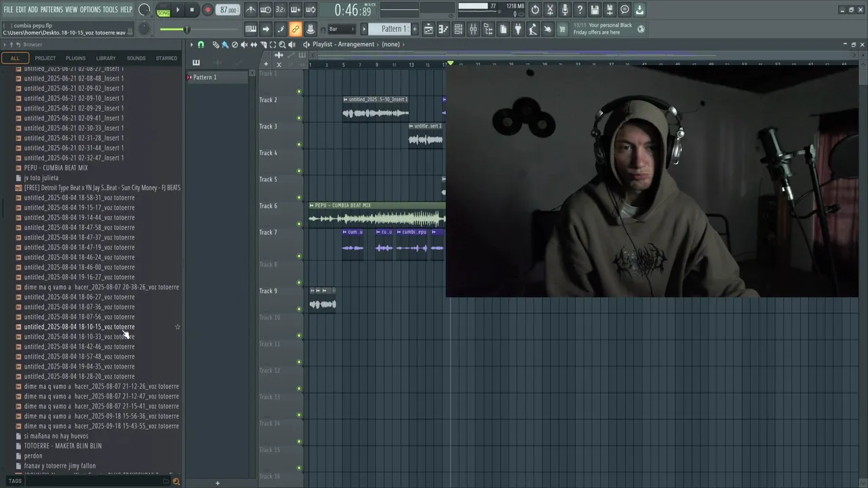This screenshot has width=868, height=488.
Task: Open the touch controllers icon
Action: pos(548,28)
